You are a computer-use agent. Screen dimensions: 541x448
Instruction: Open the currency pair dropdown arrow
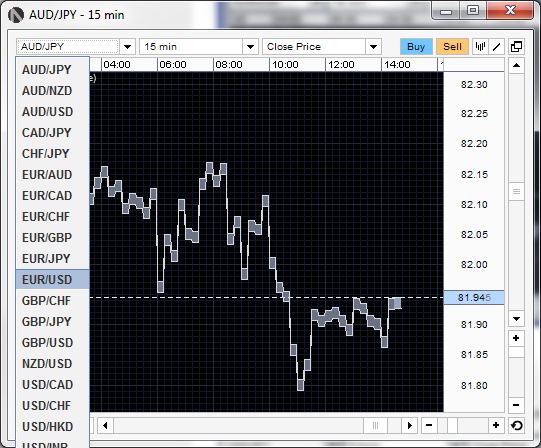coord(128,47)
